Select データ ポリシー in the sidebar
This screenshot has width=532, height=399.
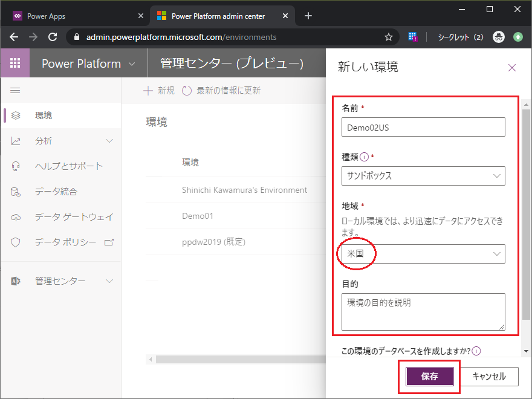tap(60, 242)
